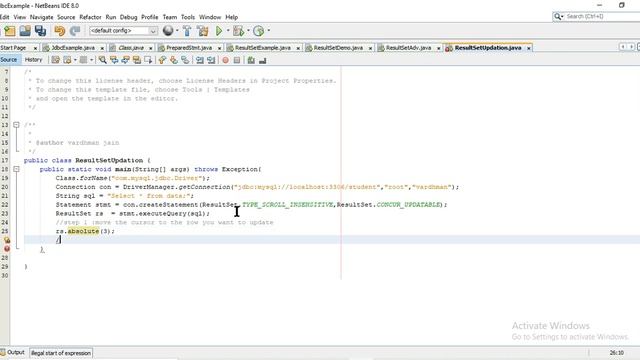Open the Output window button

pos(13,352)
